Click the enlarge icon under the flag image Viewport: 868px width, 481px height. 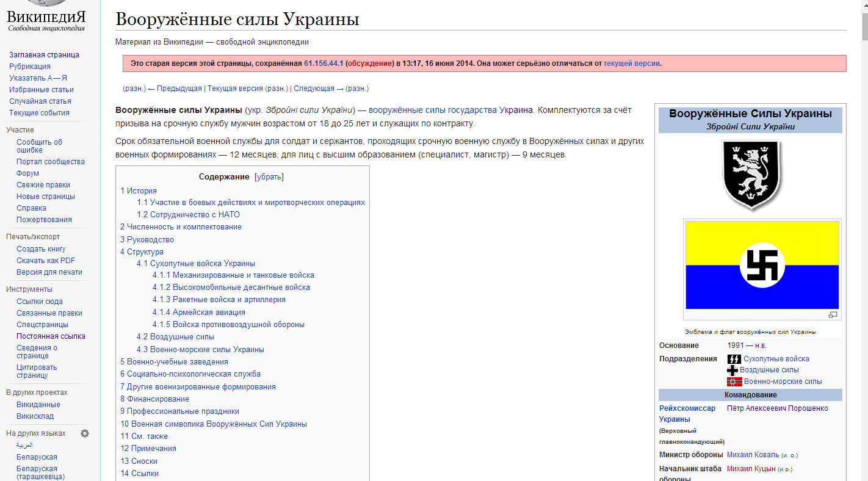coord(833,315)
